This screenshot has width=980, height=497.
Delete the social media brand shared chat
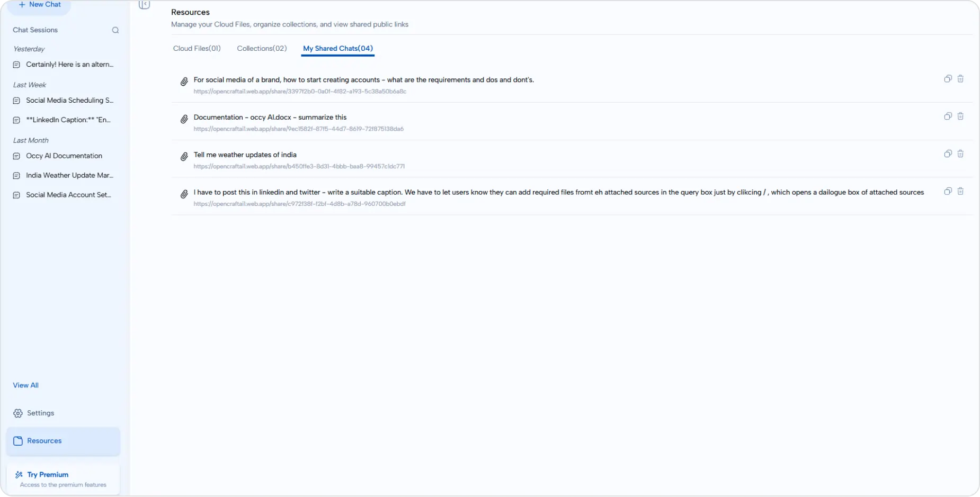click(961, 79)
